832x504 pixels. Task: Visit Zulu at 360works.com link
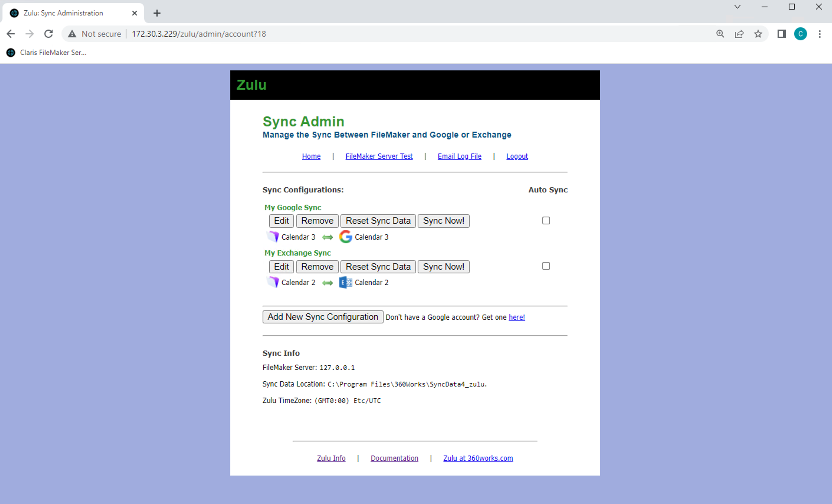coord(478,458)
